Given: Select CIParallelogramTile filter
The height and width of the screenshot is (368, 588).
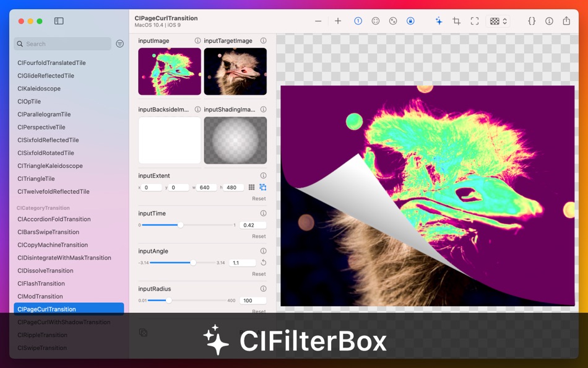Looking at the screenshot, I should [44, 114].
